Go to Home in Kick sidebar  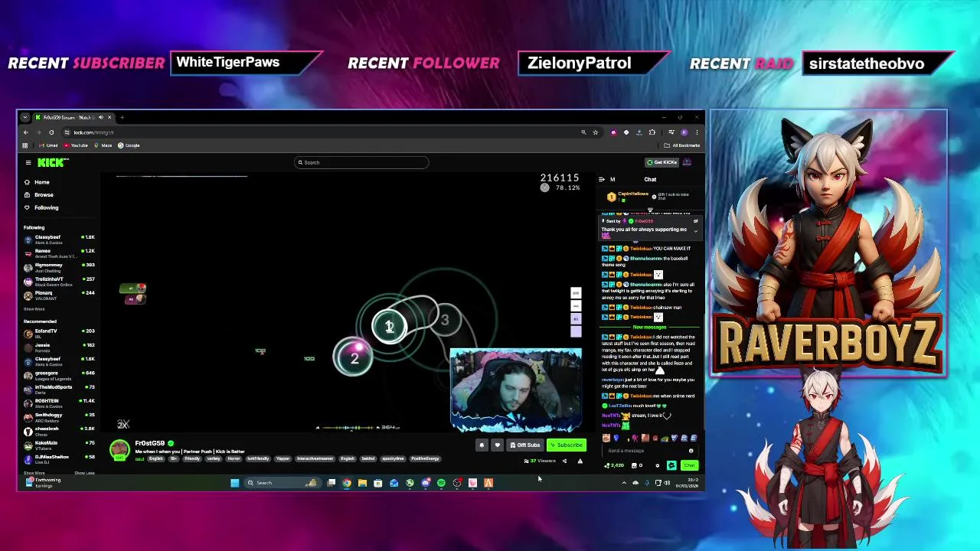click(x=37, y=182)
